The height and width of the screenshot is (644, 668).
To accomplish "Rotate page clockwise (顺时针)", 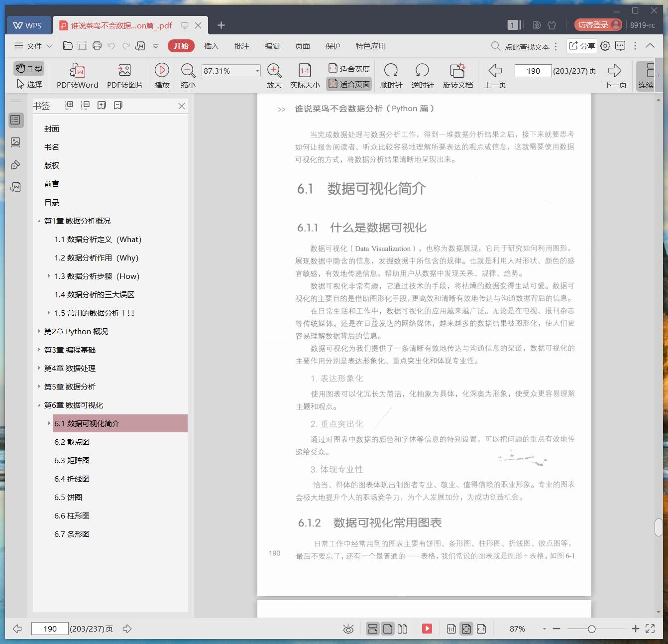I will [391, 76].
